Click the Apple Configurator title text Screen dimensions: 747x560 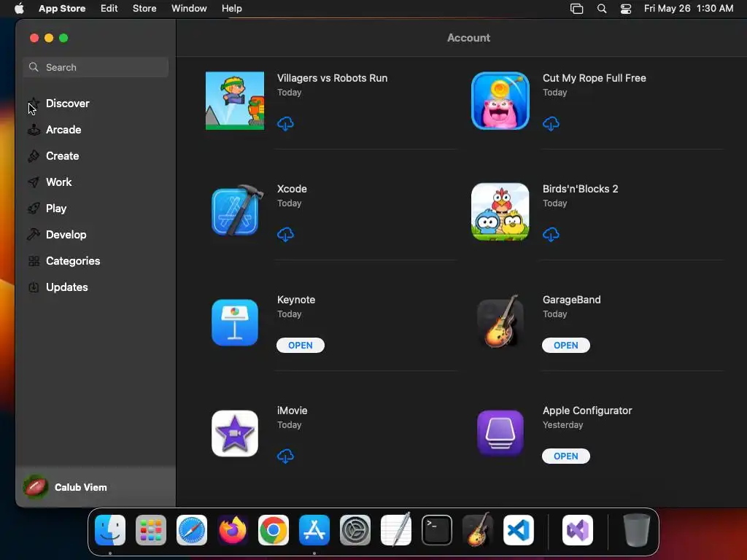click(587, 411)
